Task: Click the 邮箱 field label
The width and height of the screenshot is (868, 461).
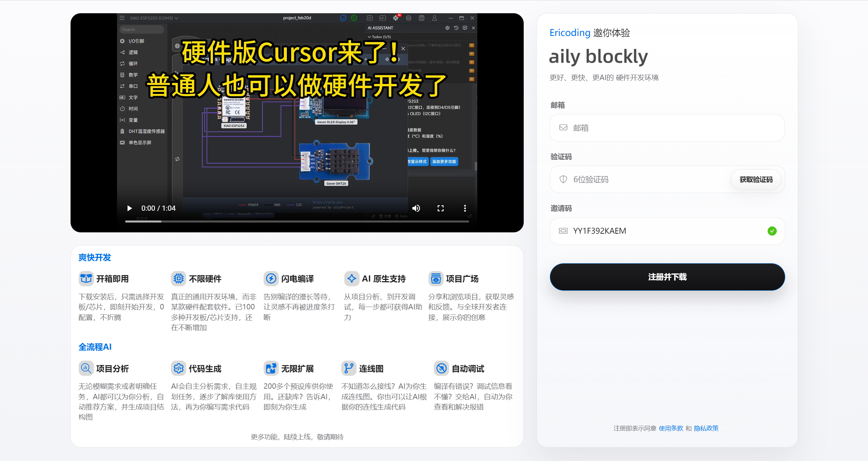Action: coord(557,105)
